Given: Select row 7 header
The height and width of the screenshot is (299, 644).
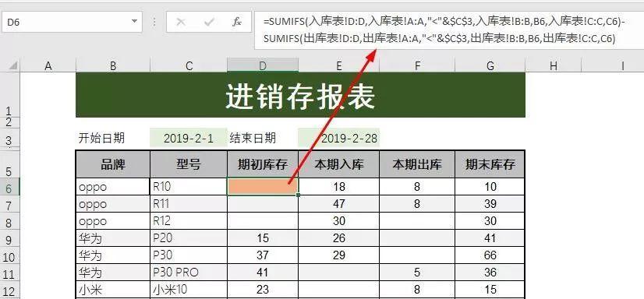Looking at the screenshot, I should [10, 204].
